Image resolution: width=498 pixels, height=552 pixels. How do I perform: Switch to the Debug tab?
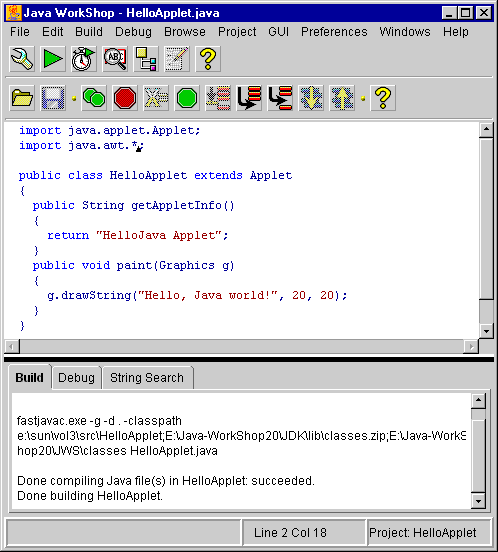[76, 378]
